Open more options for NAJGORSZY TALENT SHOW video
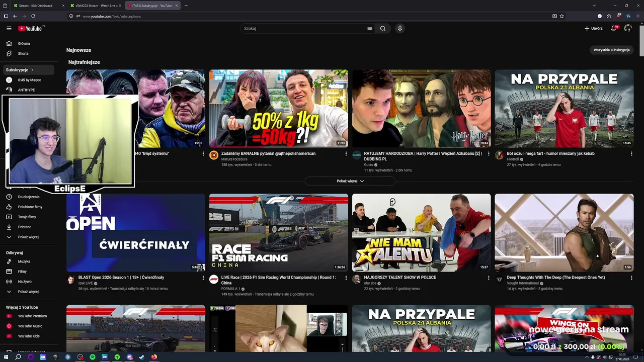644x362 pixels. (489, 278)
